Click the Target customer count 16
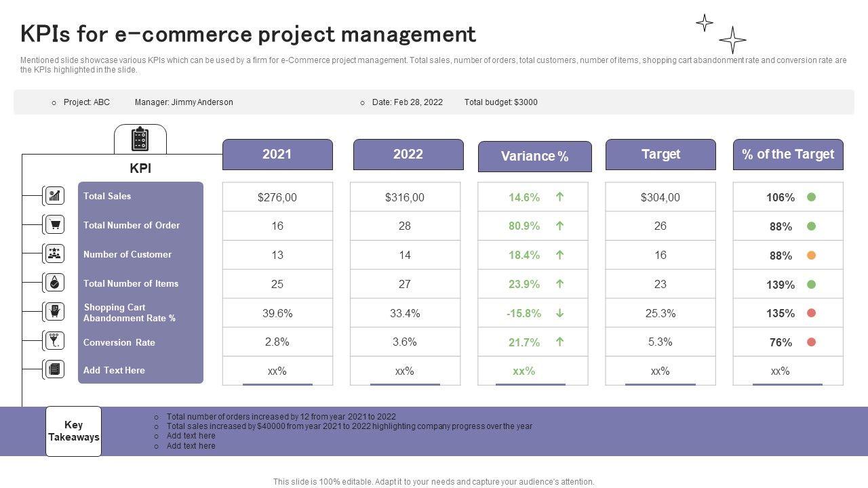The image size is (868, 488). coord(660,255)
